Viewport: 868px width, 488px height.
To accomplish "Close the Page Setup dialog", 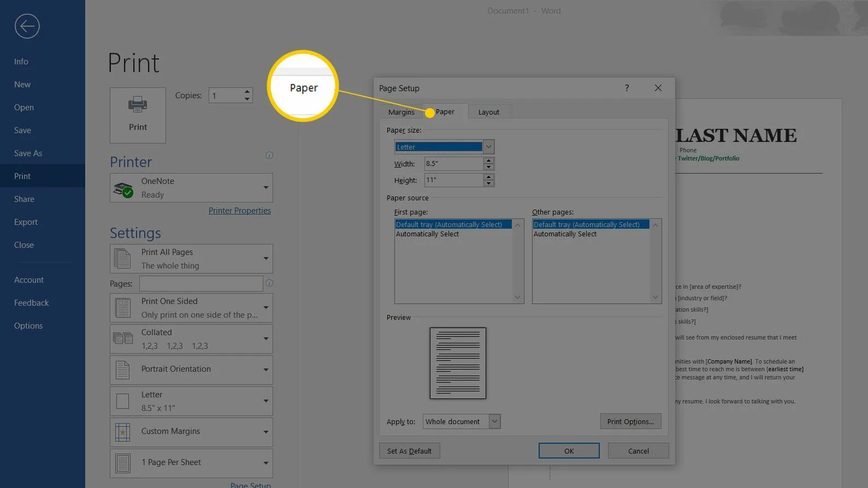I will tap(658, 88).
